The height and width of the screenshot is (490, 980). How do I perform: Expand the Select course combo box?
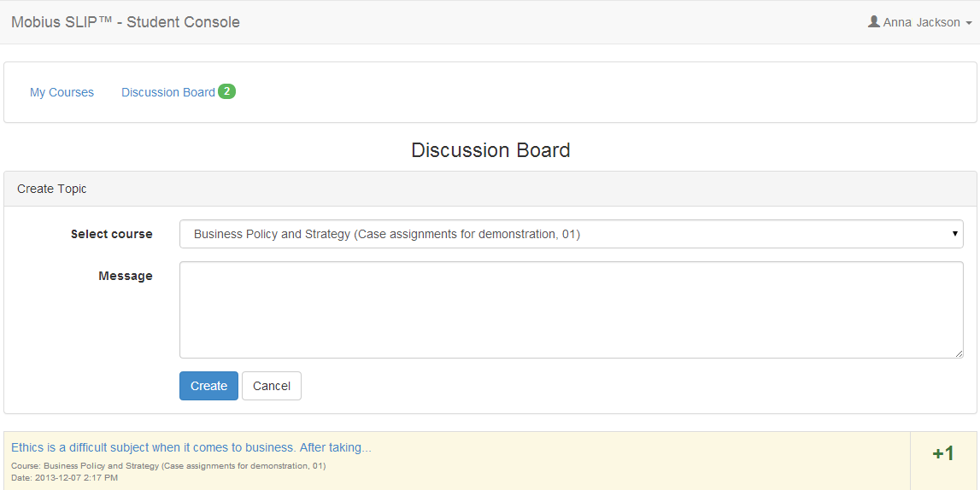572,234
